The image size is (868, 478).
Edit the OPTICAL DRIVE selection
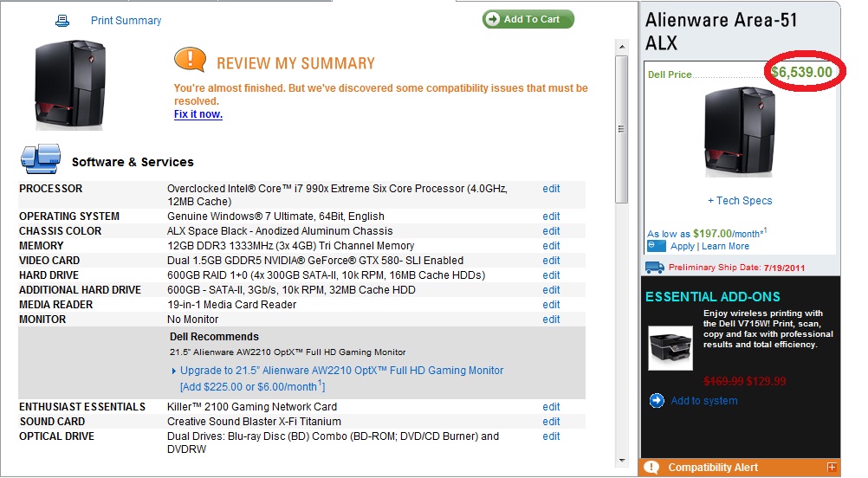tap(551, 436)
